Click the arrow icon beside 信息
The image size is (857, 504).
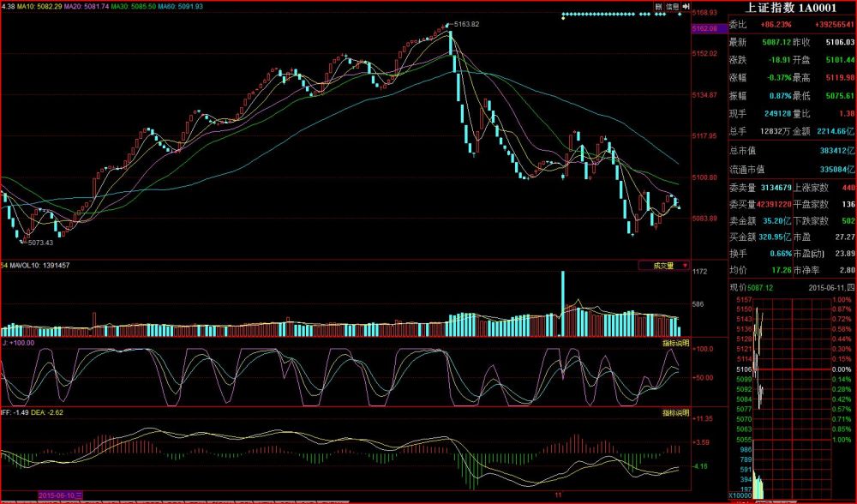[x=686, y=7]
